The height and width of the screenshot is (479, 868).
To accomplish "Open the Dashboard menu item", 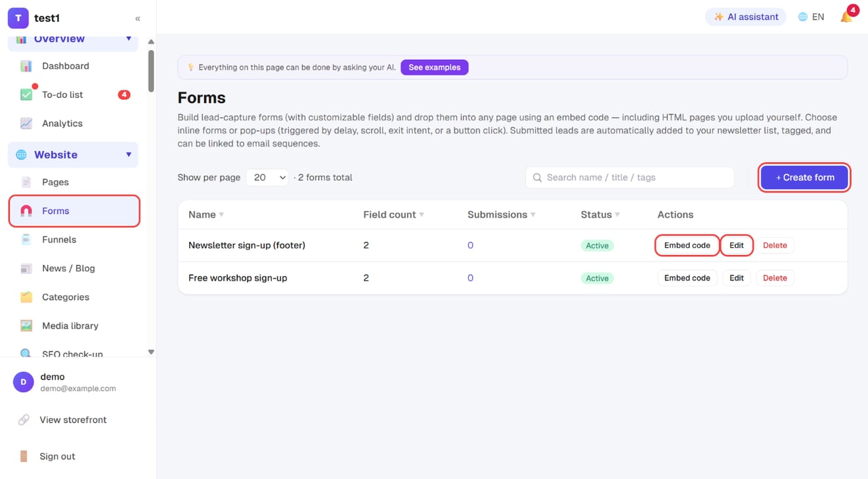I will tap(74, 66).
